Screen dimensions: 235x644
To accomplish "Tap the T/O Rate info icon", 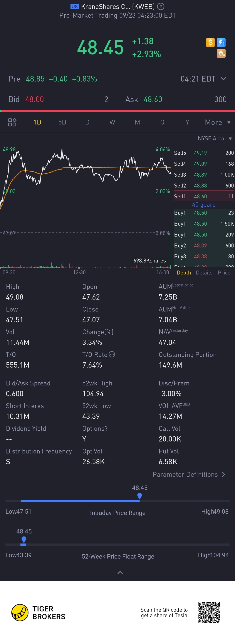I will 112,354.
